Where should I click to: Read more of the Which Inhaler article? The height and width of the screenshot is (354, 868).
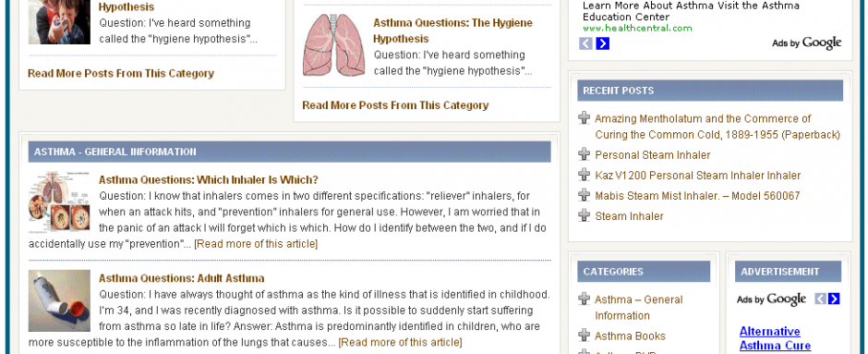coord(256,244)
